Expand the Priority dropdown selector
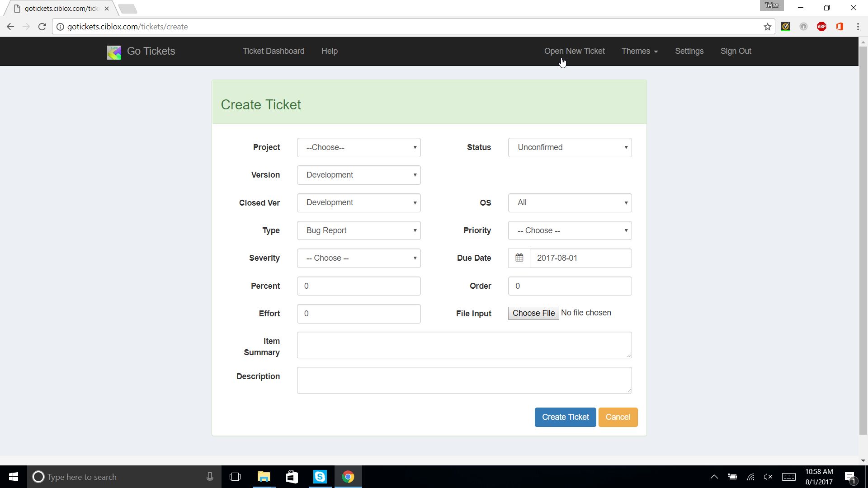 coord(569,230)
